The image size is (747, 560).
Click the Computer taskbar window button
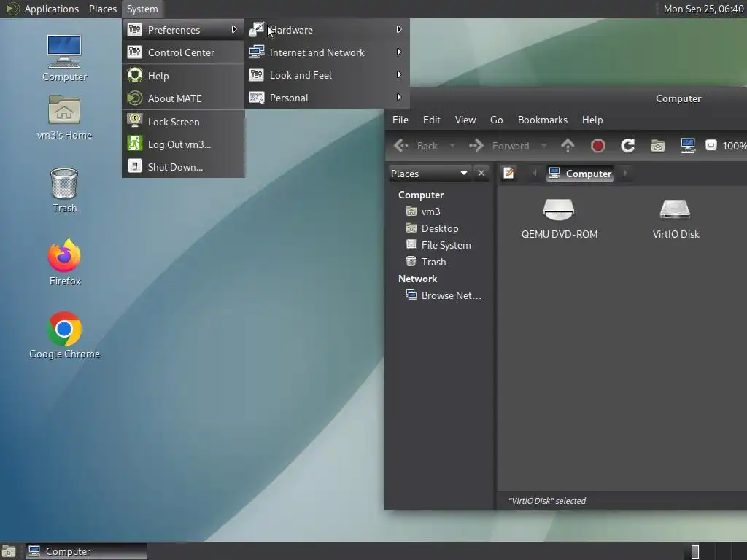coord(86,551)
